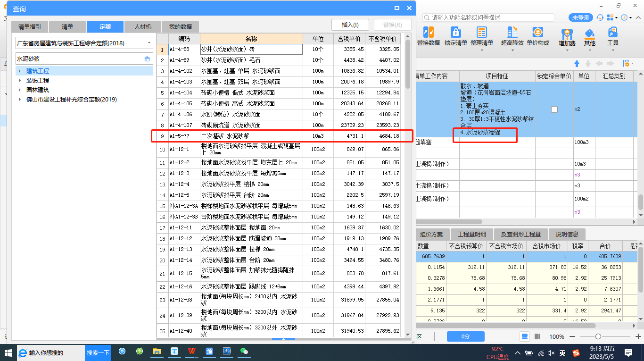Open the 超高降效 dropdown arrow
This screenshot has height=361, width=644.
(512, 50)
